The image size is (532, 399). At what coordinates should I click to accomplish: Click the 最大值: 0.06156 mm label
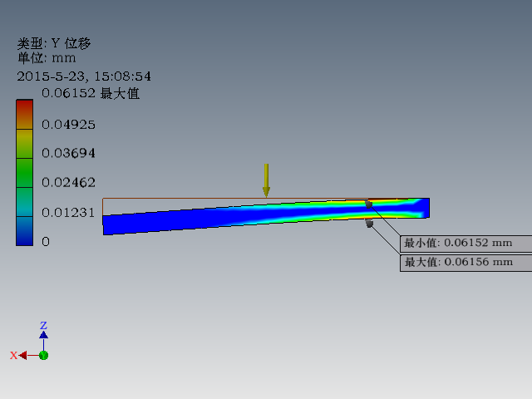465,263
